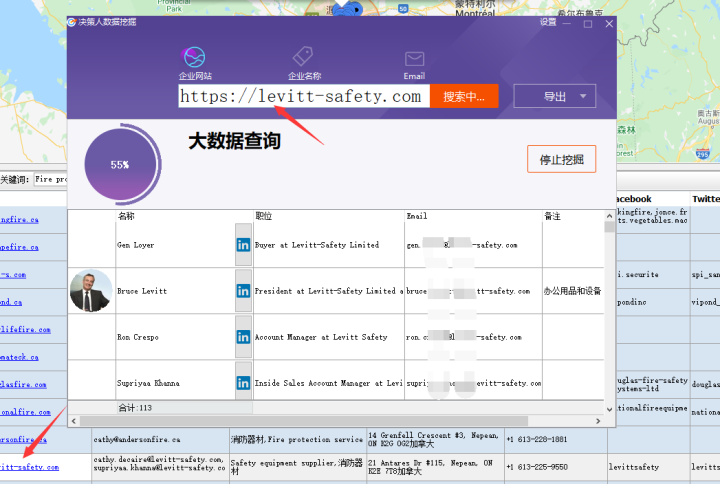
Task: Click the 搜索中... search button
Action: (x=464, y=96)
